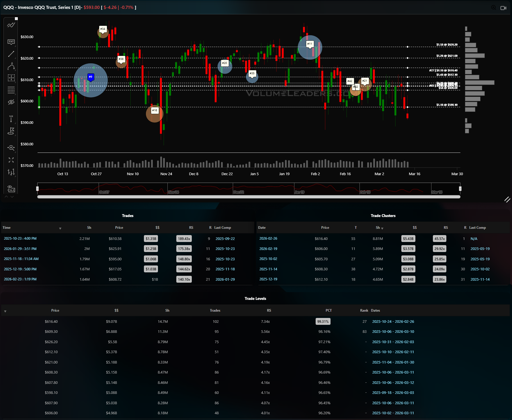Click the horizontal scrollbar under the navigator
The width and height of the screenshot is (512, 420).
[x=249, y=197]
